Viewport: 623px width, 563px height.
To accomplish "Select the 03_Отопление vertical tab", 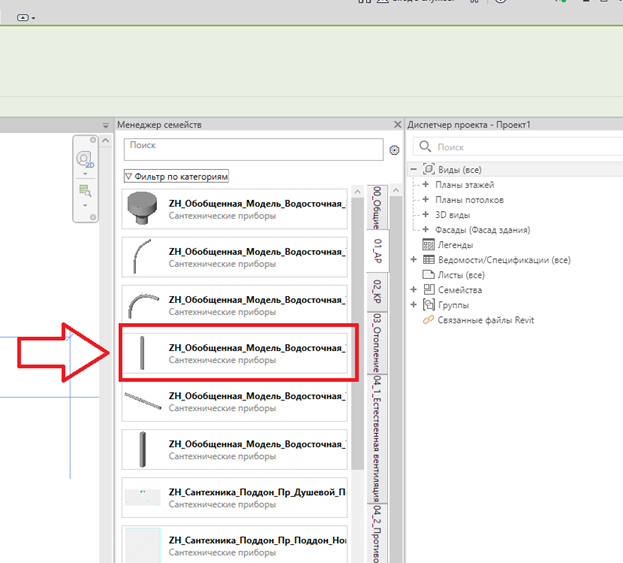I will click(x=377, y=342).
